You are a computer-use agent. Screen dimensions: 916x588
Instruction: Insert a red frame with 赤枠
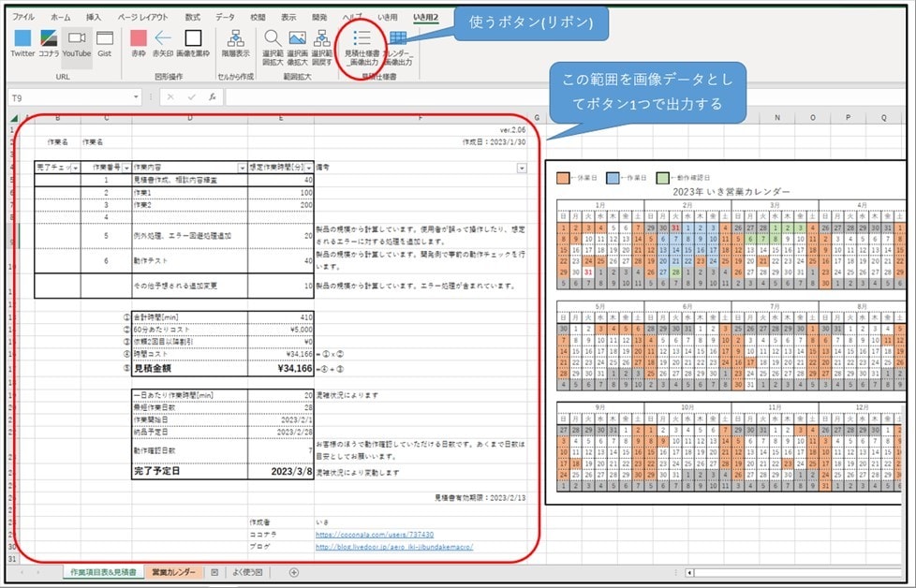coord(139,43)
